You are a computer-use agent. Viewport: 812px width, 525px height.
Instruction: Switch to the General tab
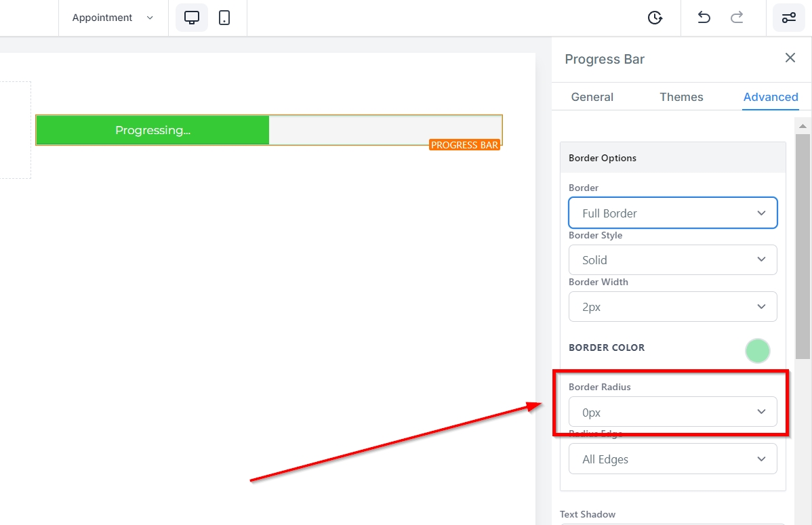coord(592,97)
